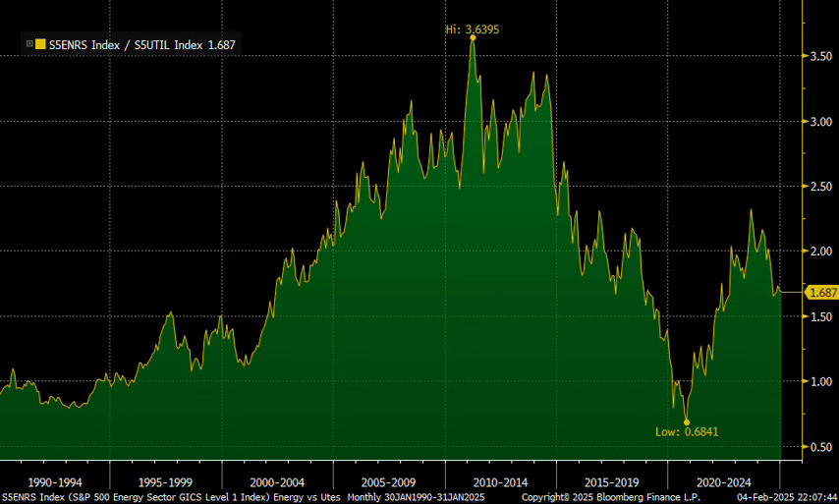Image resolution: width=839 pixels, height=504 pixels.
Task: Click the 1.687 last-price tag on axis
Action: point(822,293)
